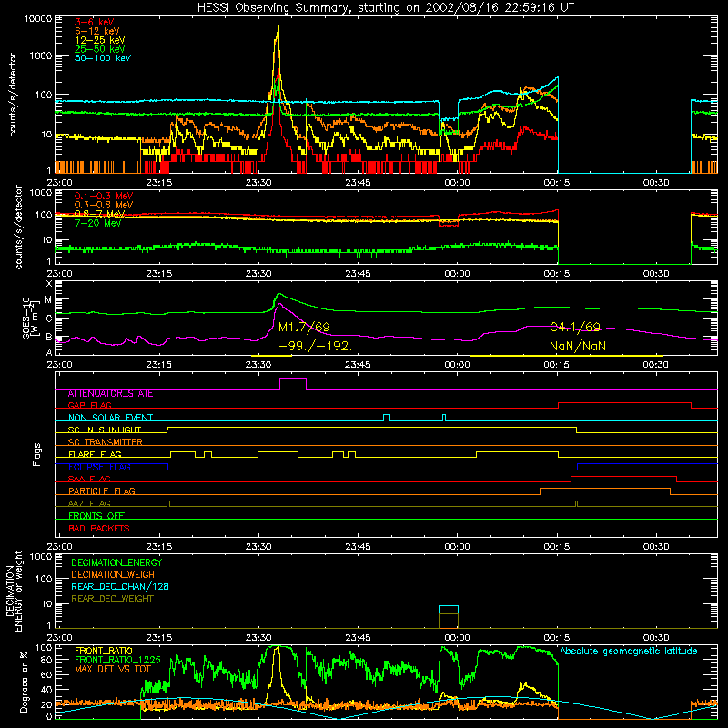Click the 0.8-7 MeV legend entry
Image resolution: width=728 pixels, height=728 pixels.
(x=100, y=214)
